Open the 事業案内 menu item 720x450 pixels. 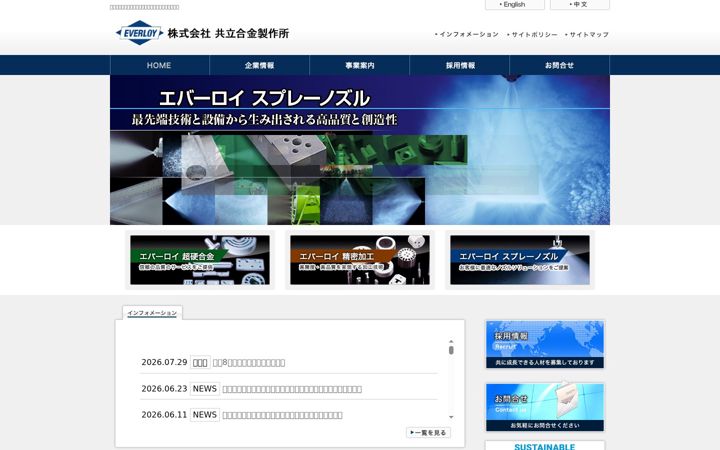coord(360,65)
